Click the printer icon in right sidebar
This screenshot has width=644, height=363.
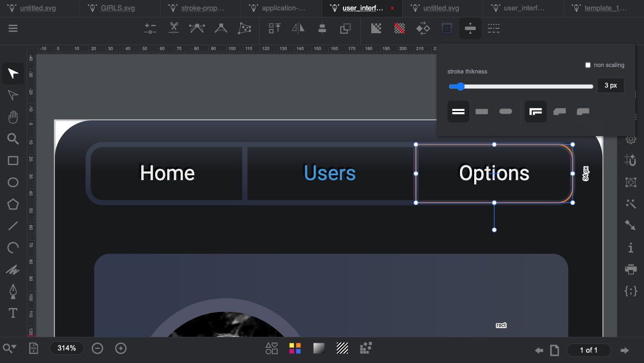pos(631,269)
